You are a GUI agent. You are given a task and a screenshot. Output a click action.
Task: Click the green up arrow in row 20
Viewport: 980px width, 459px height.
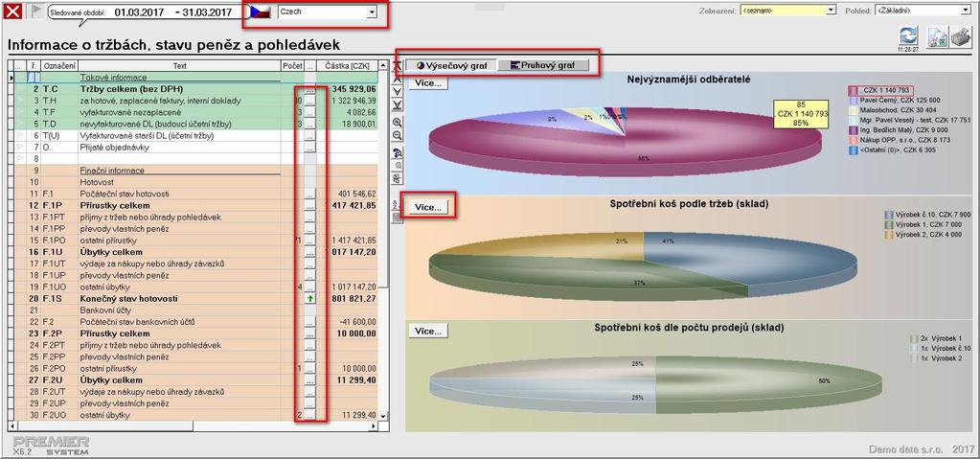click(x=310, y=299)
